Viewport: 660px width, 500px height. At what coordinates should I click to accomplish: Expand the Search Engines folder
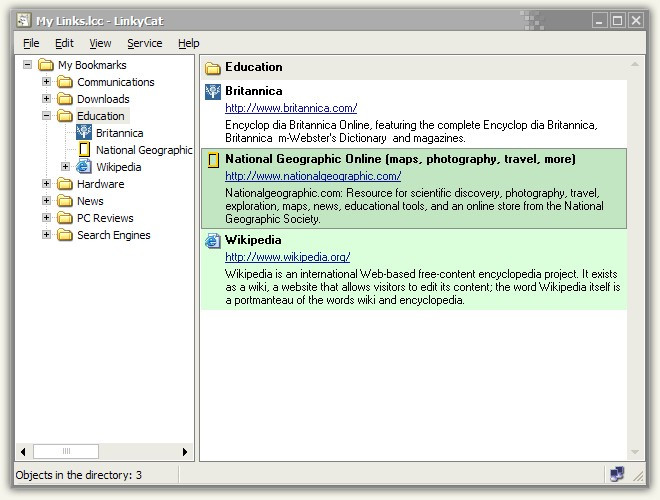pyautogui.click(x=46, y=234)
